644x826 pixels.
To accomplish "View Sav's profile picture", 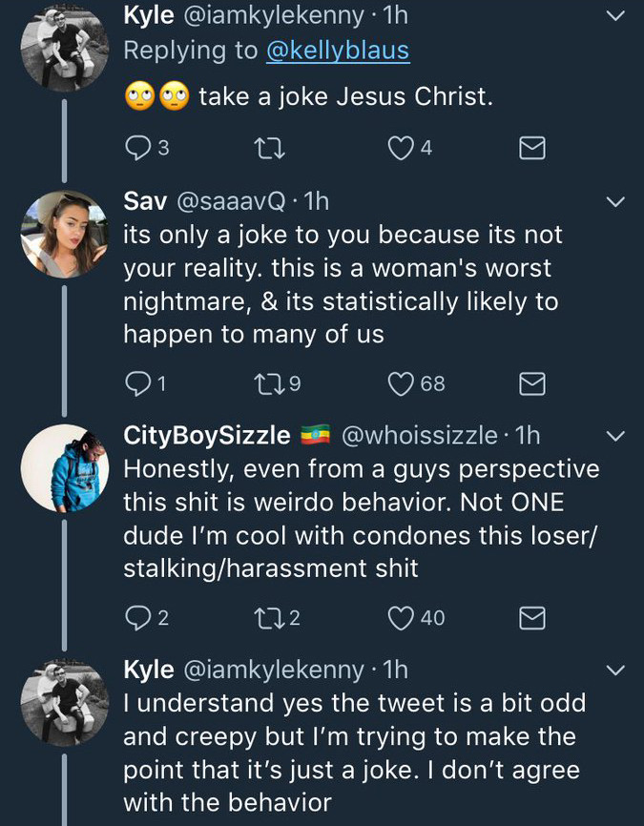I will coord(65,233).
